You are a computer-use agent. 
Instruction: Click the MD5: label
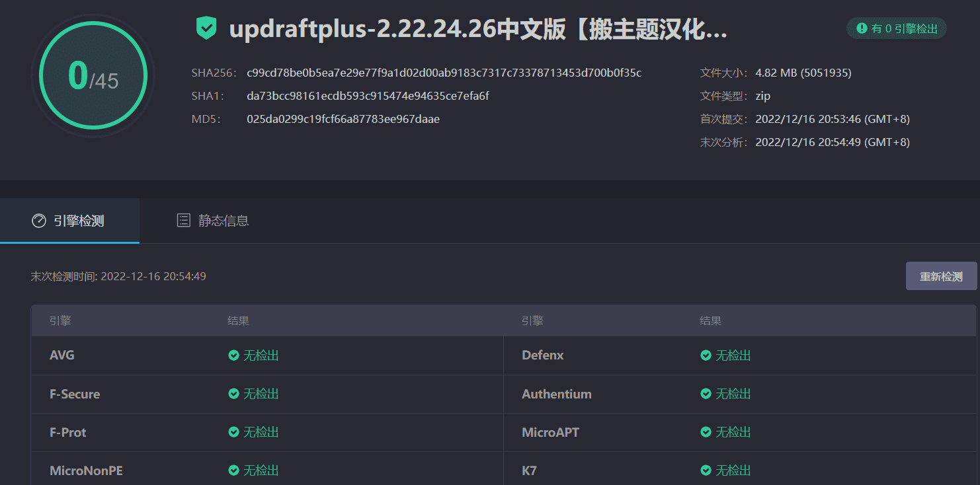(206, 119)
